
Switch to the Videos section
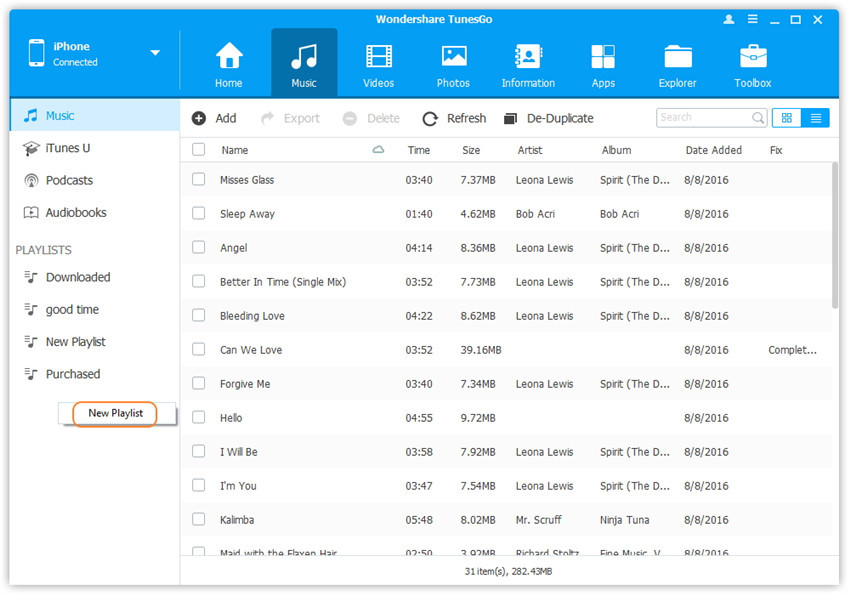pyautogui.click(x=378, y=64)
